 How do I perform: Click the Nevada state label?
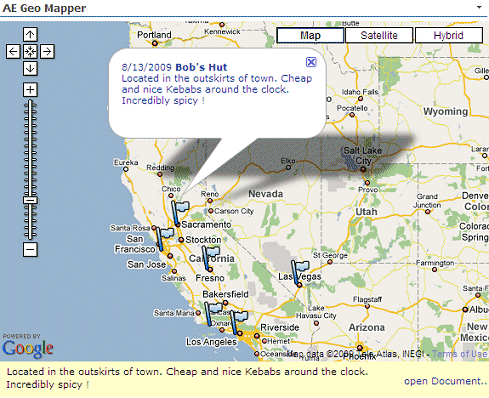click(x=266, y=194)
